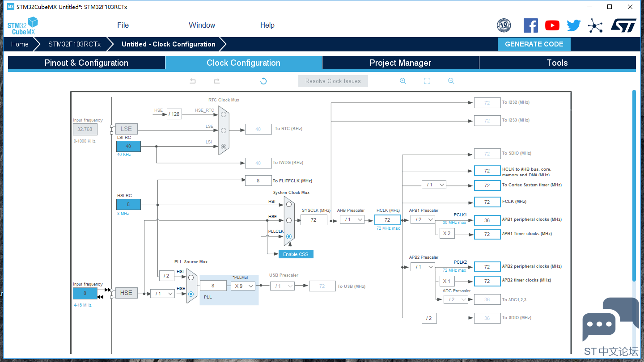Click Cortex System timer value field

[x=487, y=185]
